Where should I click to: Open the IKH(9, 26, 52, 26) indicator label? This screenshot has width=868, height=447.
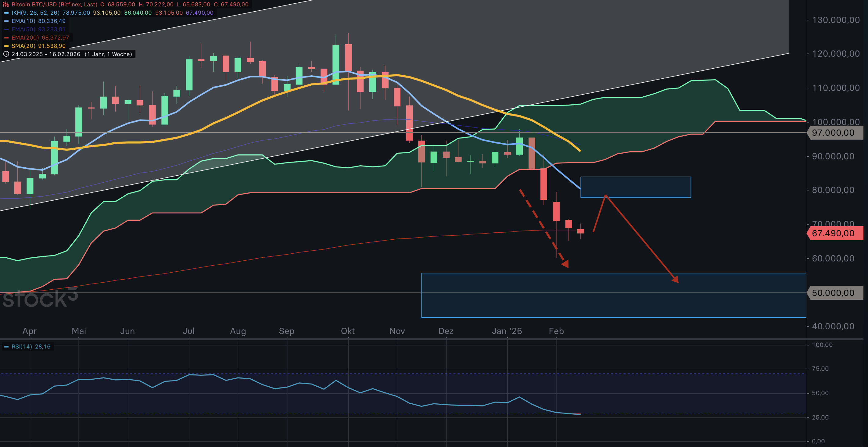tap(35, 13)
